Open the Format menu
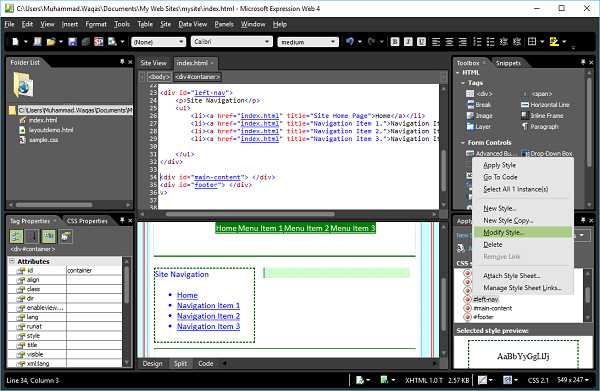The height and width of the screenshot is (391, 600). (x=96, y=24)
